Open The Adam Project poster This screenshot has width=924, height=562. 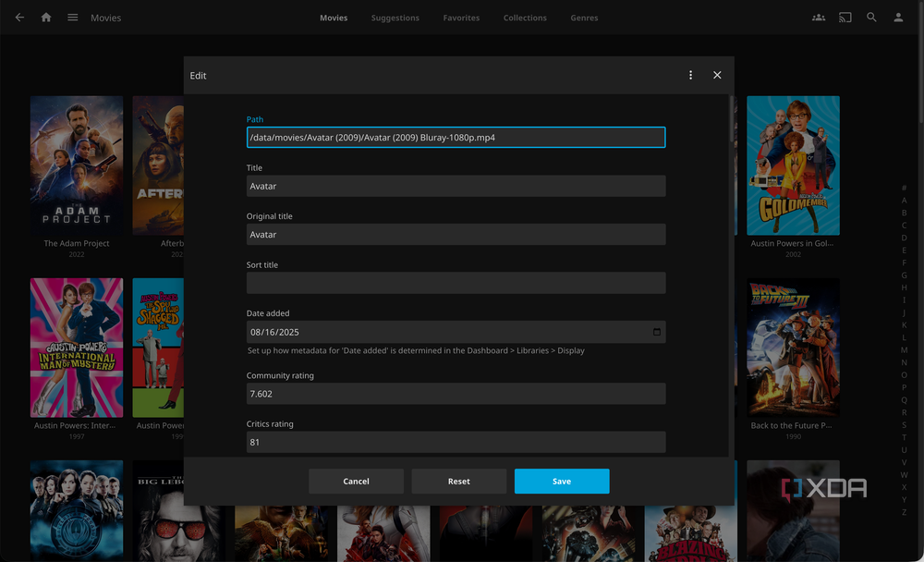77,165
